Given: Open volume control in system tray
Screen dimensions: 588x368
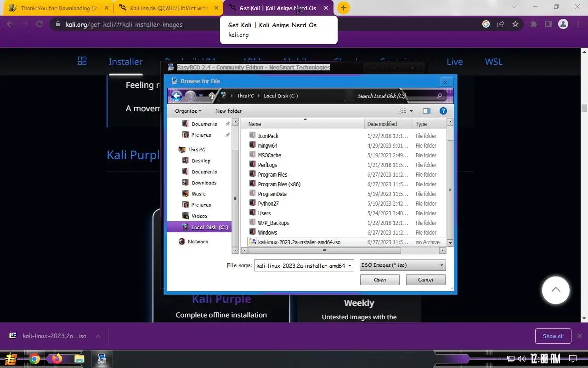Looking at the screenshot, I should coord(522,359).
